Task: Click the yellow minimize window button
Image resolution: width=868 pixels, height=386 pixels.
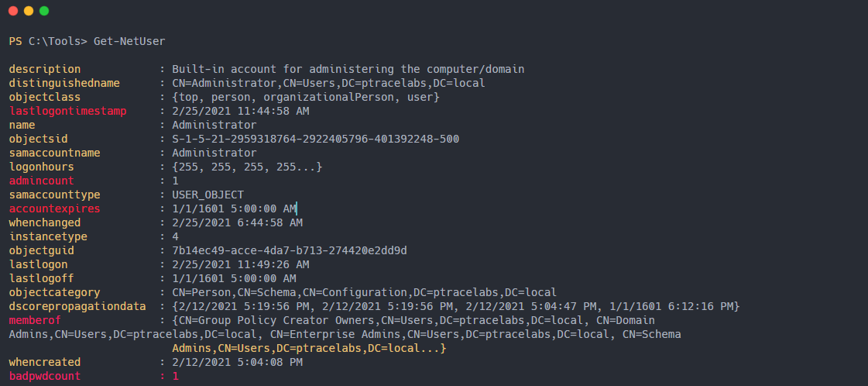Action: point(29,11)
